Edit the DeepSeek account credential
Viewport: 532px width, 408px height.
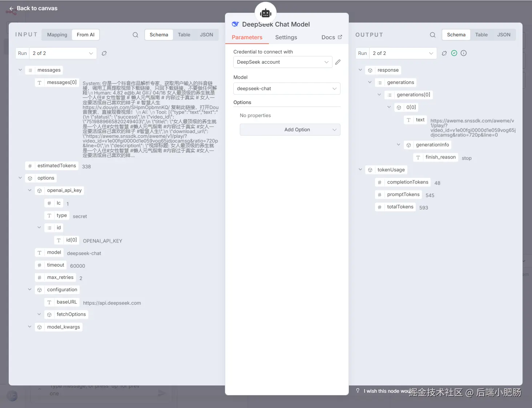[338, 62]
